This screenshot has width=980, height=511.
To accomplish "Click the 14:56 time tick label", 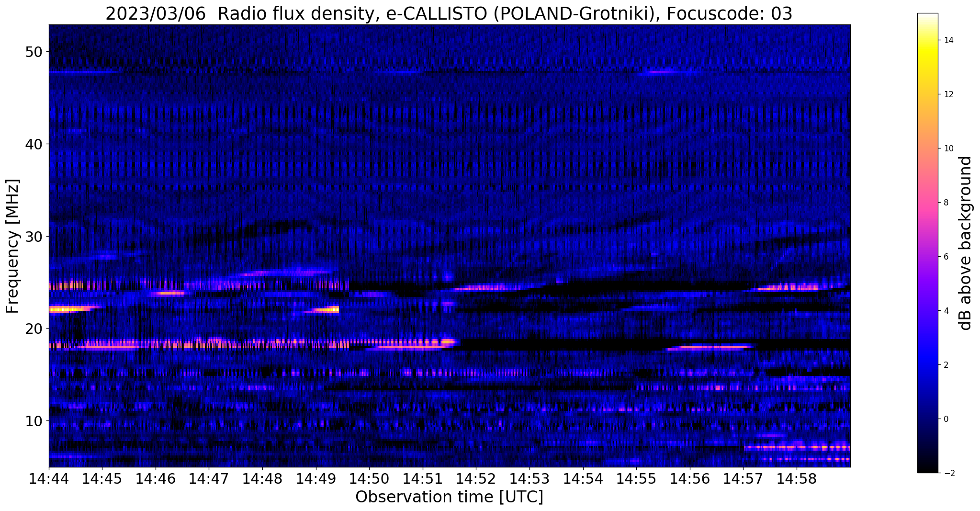I will (x=690, y=478).
